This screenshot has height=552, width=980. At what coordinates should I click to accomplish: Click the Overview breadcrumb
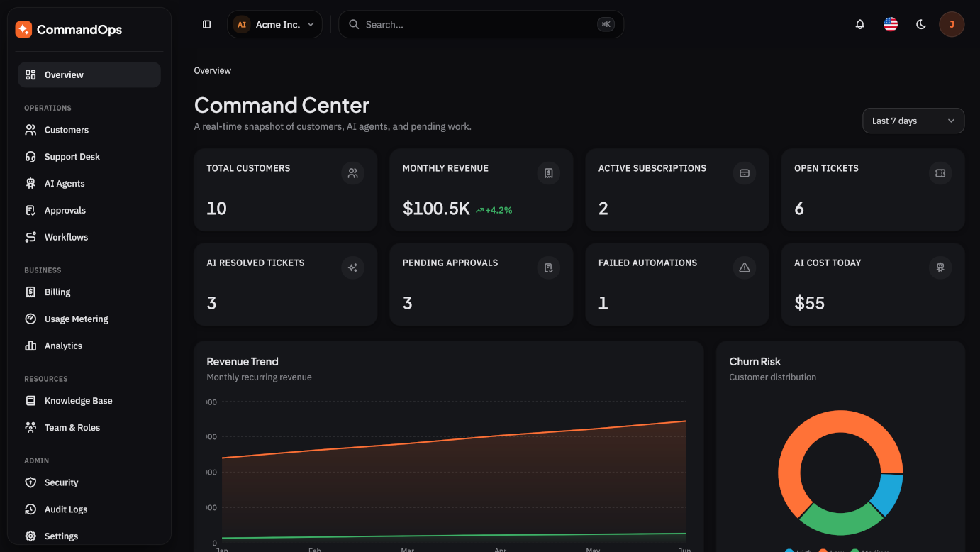(213, 70)
